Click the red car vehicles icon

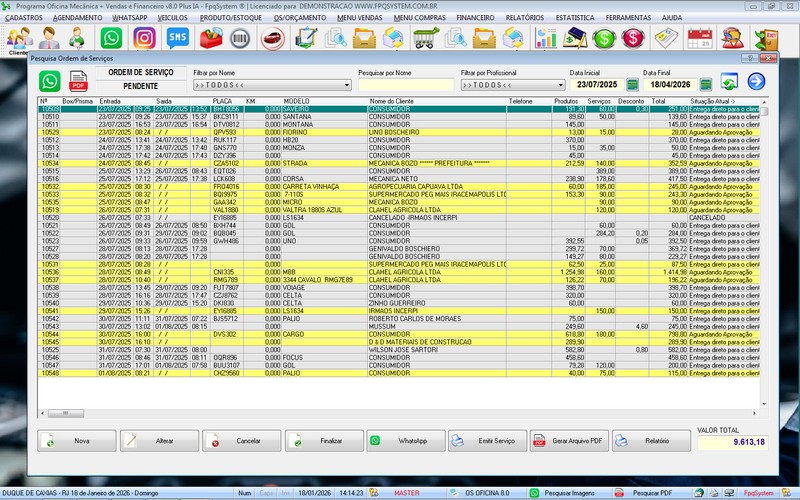coord(270,38)
